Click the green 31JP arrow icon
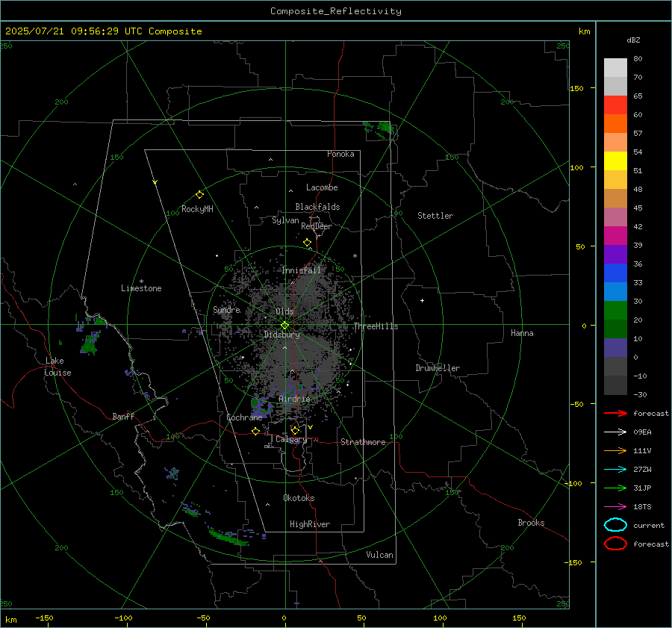The height and width of the screenshot is (628, 672). [x=615, y=488]
